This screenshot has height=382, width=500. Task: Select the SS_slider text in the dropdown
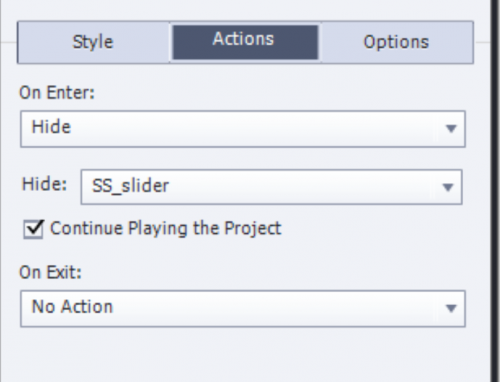(x=130, y=186)
